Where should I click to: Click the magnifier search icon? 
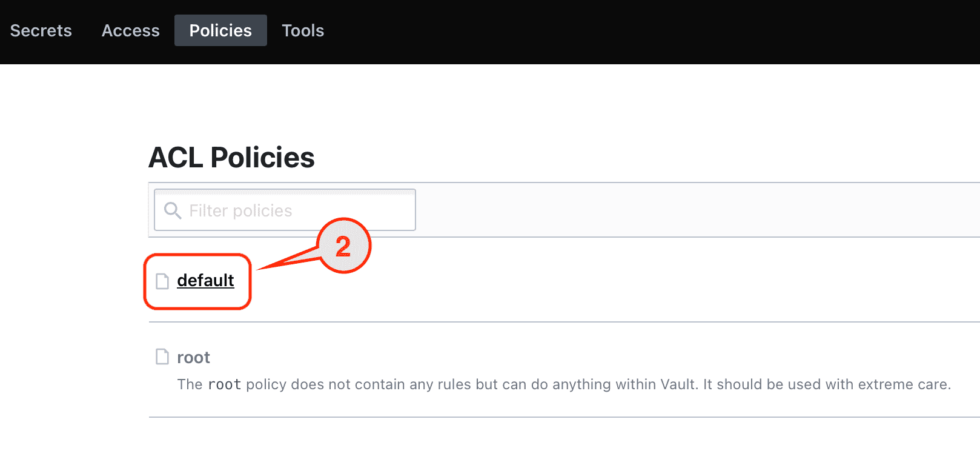click(x=173, y=210)
